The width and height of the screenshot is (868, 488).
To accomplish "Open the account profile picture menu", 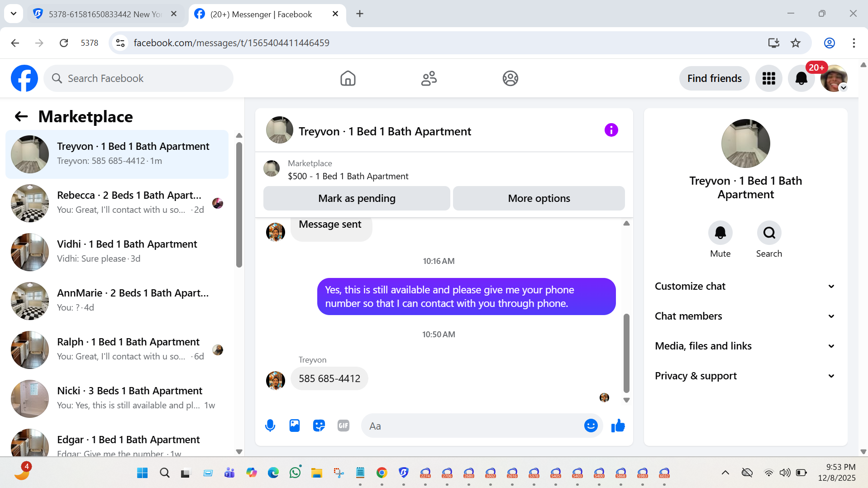I will (834, 78).
